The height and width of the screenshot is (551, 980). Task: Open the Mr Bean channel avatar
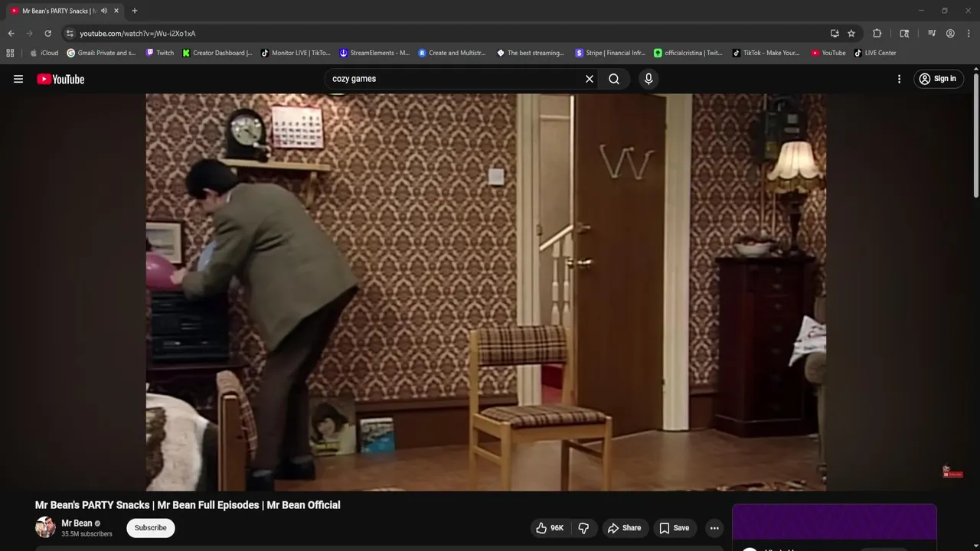click(x=45, y=527)
